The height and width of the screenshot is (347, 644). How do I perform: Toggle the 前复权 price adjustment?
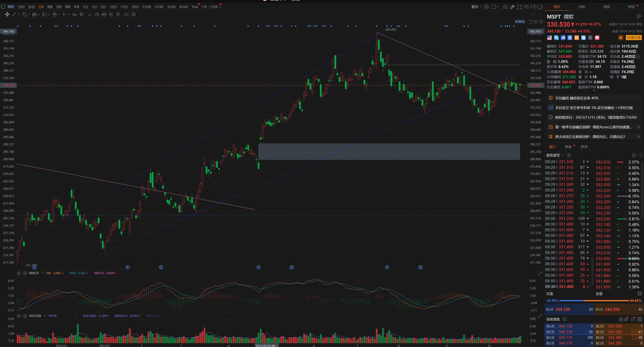tap(520, 22)
